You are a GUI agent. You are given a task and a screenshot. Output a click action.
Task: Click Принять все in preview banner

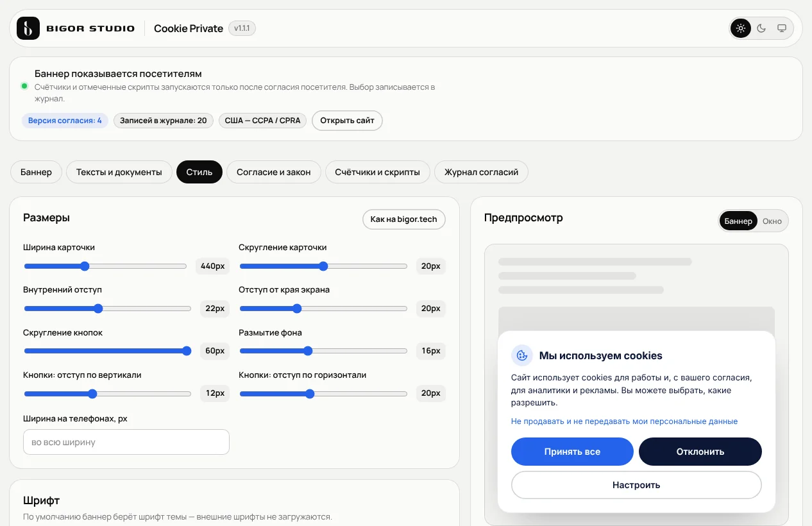tap(572, 452)
